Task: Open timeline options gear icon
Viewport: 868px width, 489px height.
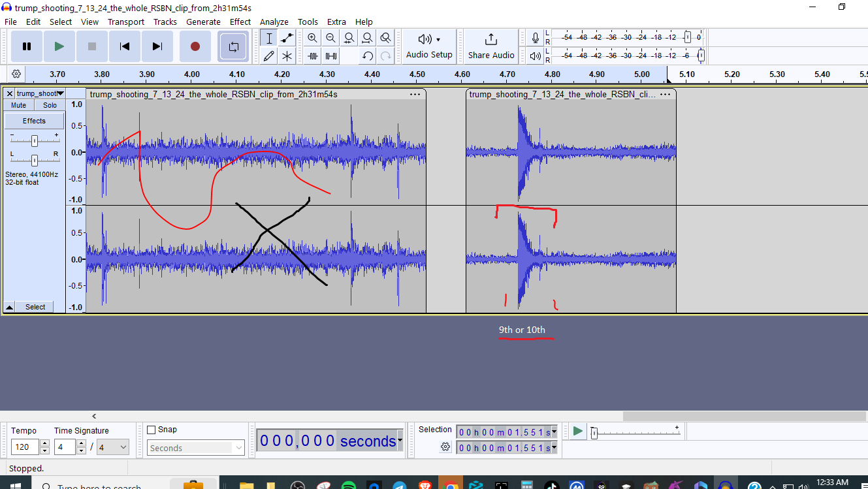Action: 16,74
